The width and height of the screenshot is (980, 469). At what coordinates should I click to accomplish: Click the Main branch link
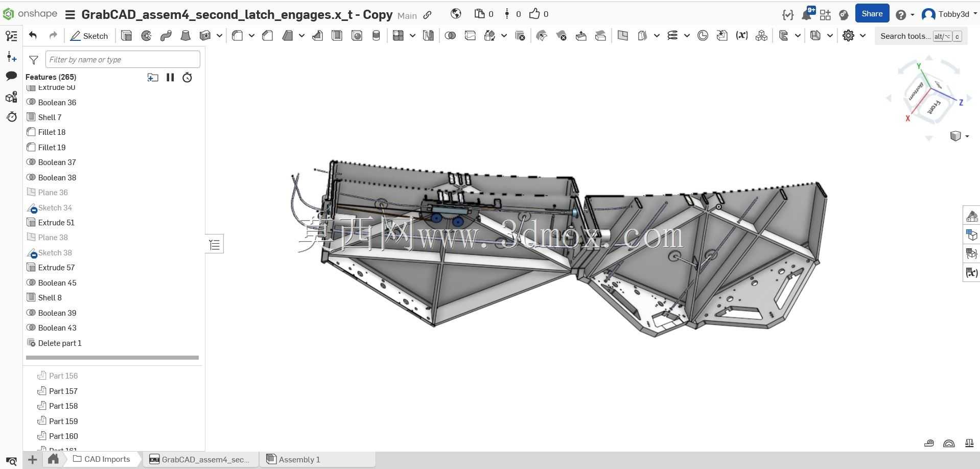pos(407,16)
